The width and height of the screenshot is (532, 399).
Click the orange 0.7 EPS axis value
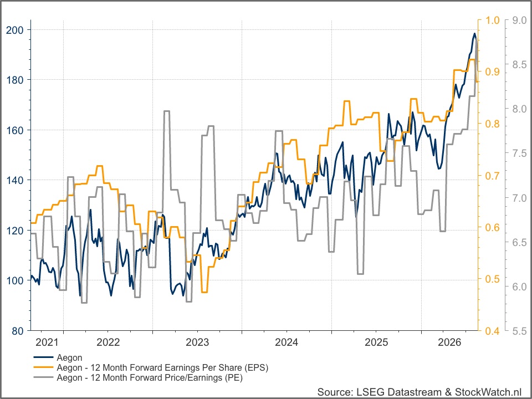pos(492,176)
